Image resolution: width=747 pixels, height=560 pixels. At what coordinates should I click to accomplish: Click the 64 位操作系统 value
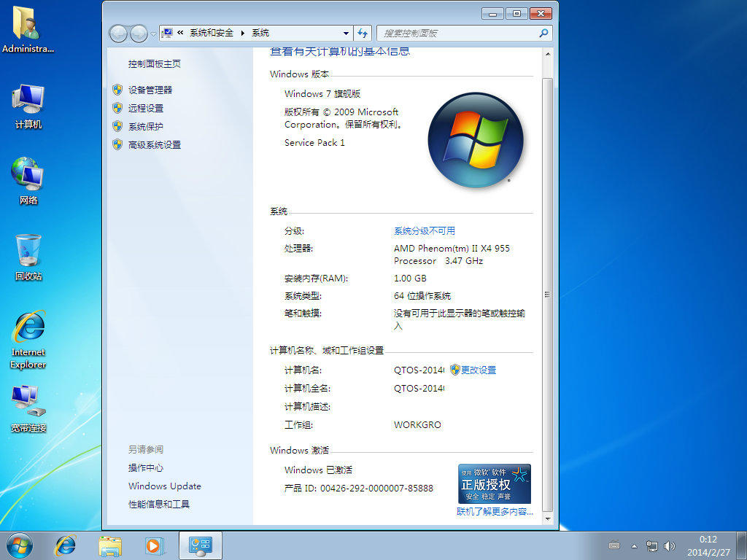(x=422, y=296)
